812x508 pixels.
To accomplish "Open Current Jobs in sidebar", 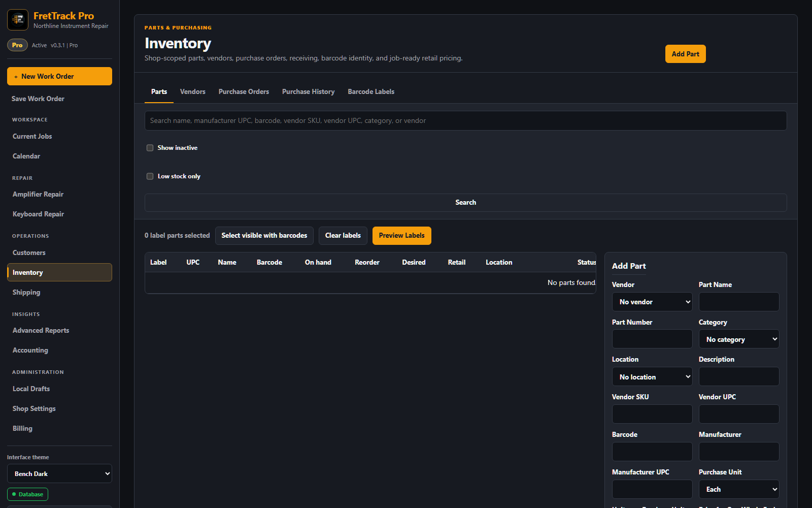I will [x=59, y=136].
